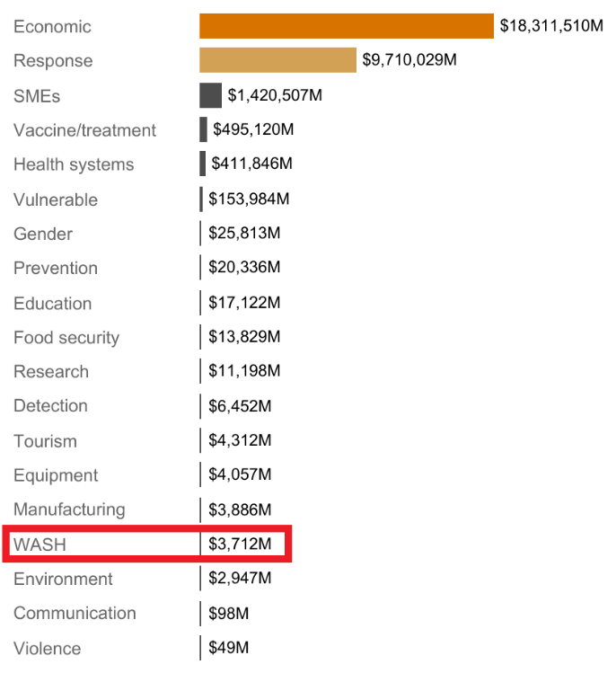Click the Violence row label

point(47,648)
